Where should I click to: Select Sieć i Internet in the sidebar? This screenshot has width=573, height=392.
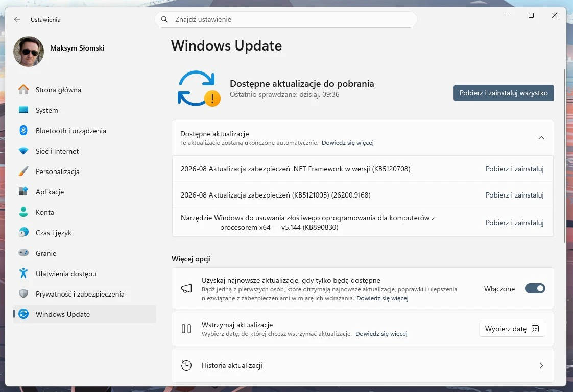(x=85, y=151)
